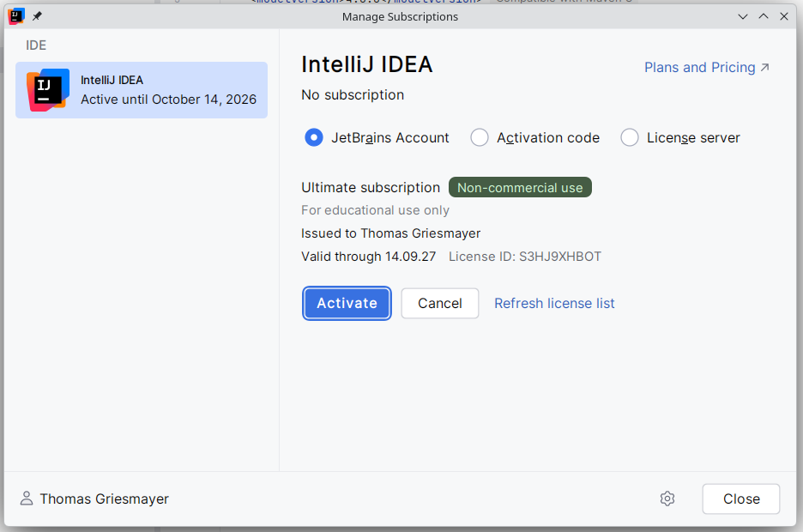Screen dimensions: 803x532
Task: Click the Manage Subscriptions window title
Action: [400, 17]
